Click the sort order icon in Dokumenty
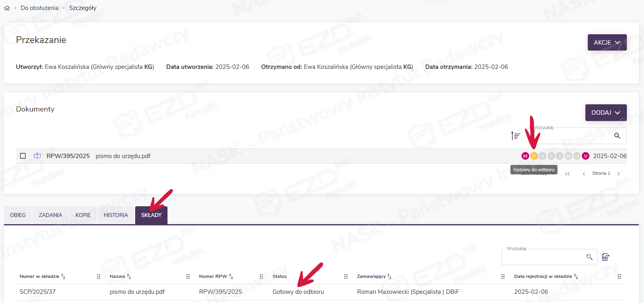This screenshot has height=303, width=644. click(x=515, y=136)
